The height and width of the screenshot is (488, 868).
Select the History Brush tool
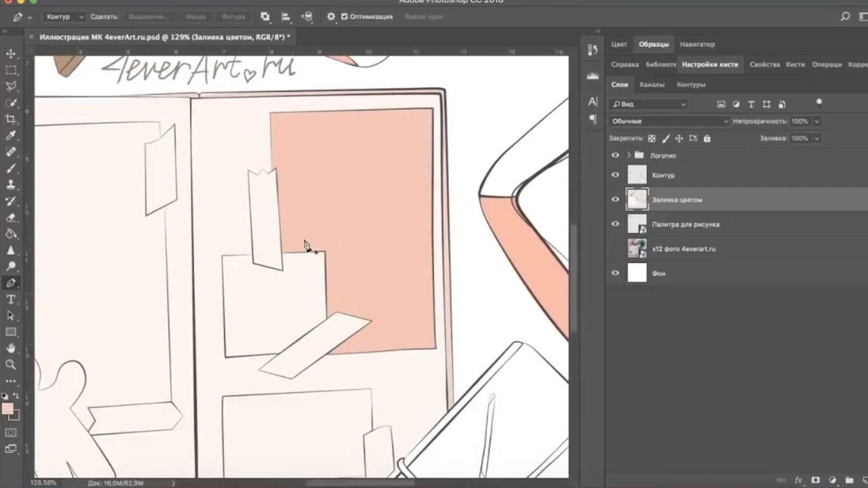pos(11,201)
